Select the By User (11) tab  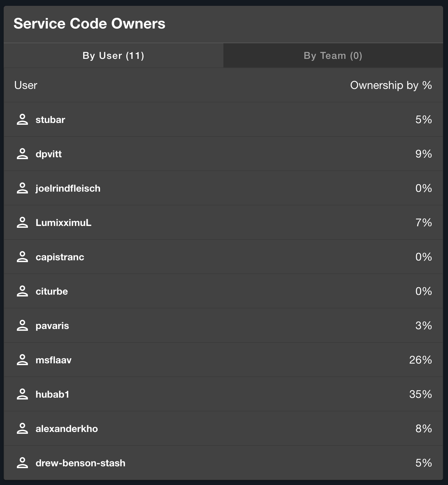pyautogui.click(x=113, y=55)
